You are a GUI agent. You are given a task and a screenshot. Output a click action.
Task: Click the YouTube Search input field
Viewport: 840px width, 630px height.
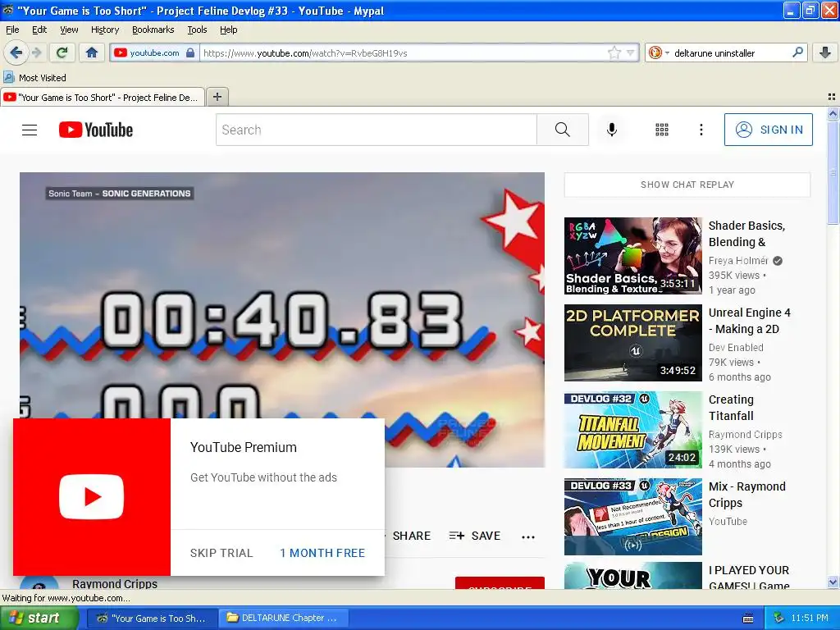[x=376, y=130]
